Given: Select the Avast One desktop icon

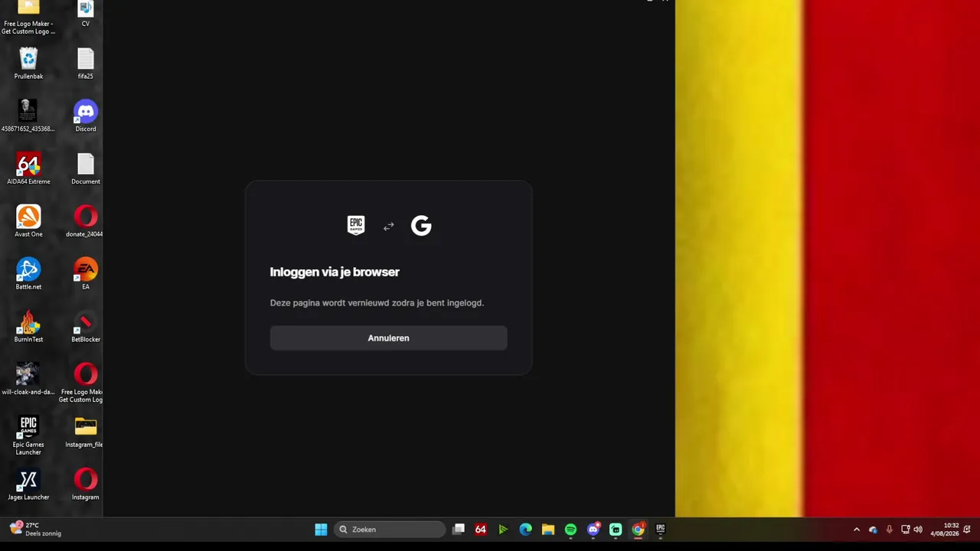Looking at the screenshot, I should pyautogui.click(x=28, y=221).
